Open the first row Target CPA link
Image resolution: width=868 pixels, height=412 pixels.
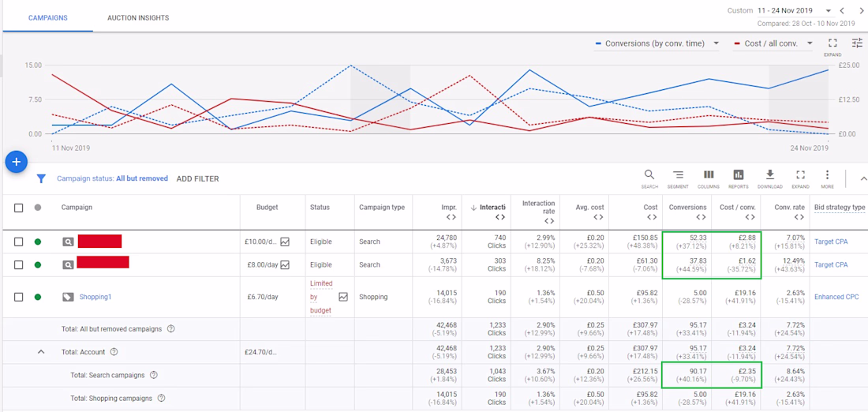(x=831, y=242)
